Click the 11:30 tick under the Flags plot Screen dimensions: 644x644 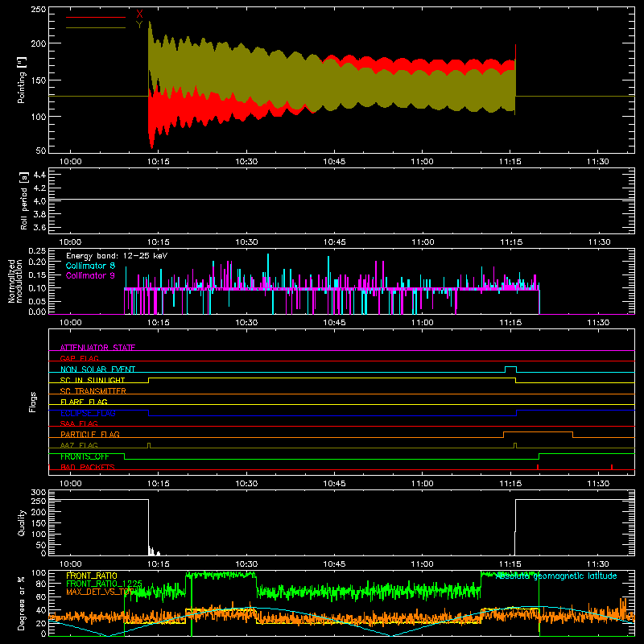tap(598, 484)
